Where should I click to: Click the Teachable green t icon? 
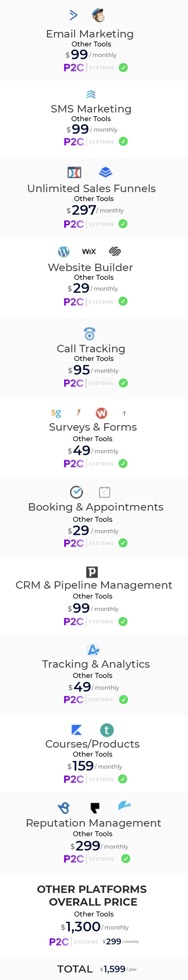point(107,730)
